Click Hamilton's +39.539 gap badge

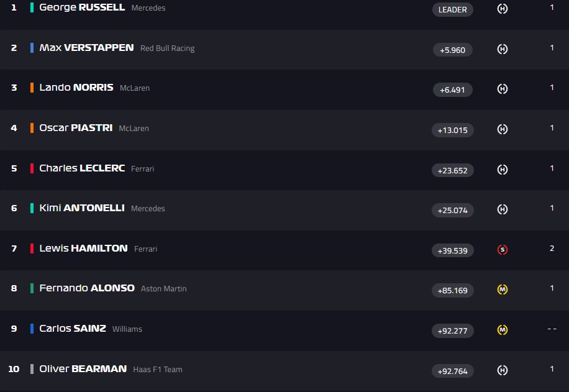coord(452,250)
